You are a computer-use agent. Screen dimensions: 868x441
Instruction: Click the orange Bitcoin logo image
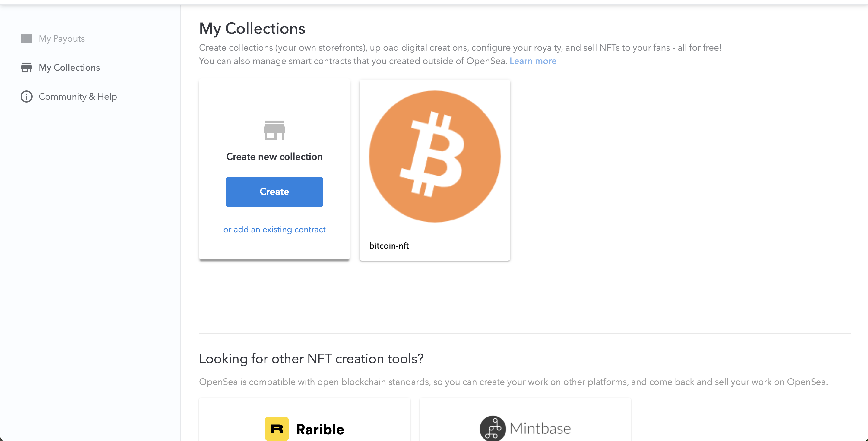pos(435,157)
